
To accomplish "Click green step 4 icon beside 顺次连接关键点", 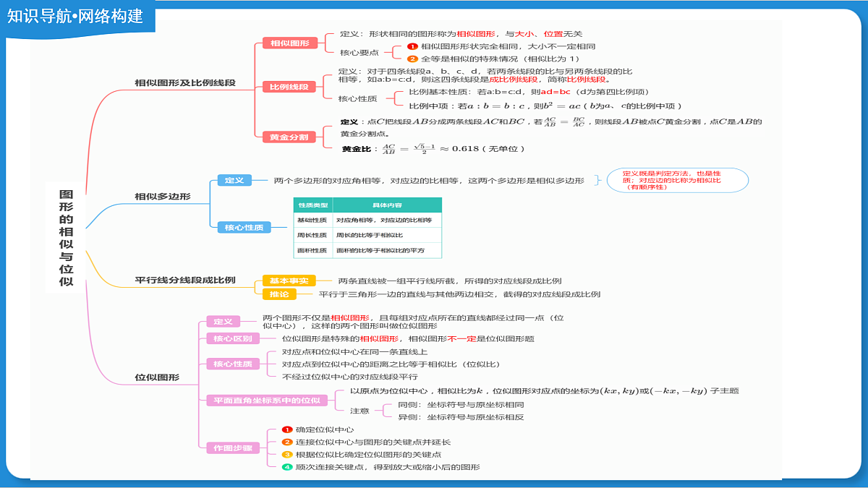I will (287, 467).
